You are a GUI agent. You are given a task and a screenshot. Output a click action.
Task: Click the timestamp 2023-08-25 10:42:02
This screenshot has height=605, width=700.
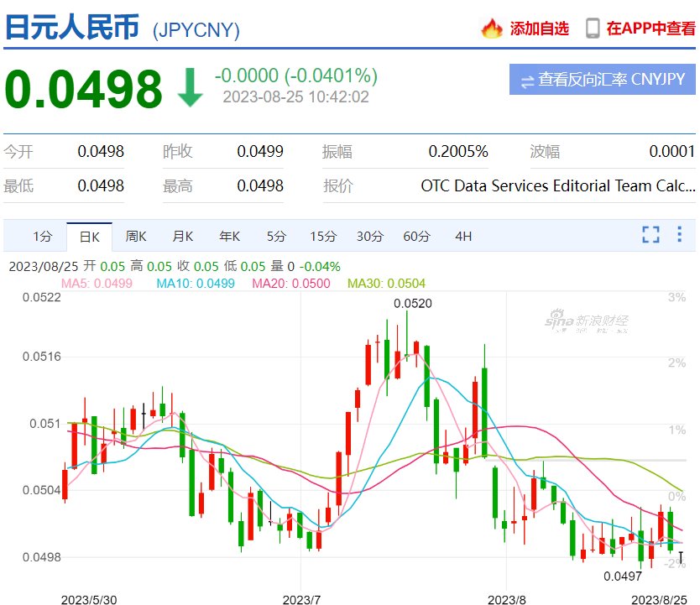[x=296, y=96]
